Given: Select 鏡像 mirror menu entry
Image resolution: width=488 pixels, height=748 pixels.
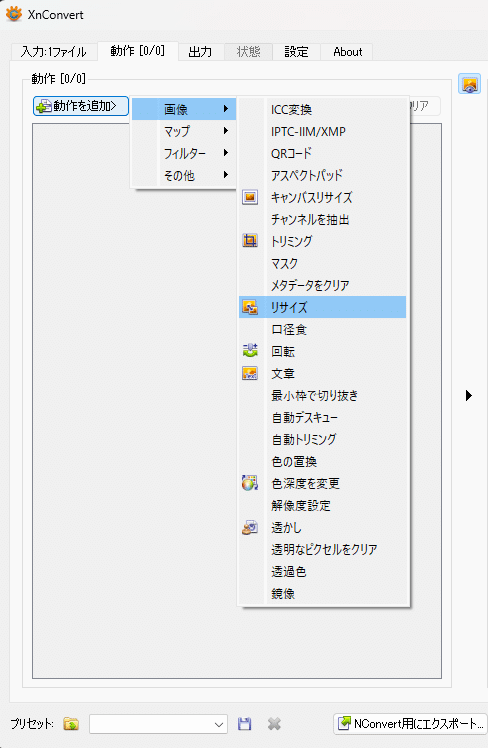Looking at the screenshot, I should pyautogui.click(x=322, y=593).
